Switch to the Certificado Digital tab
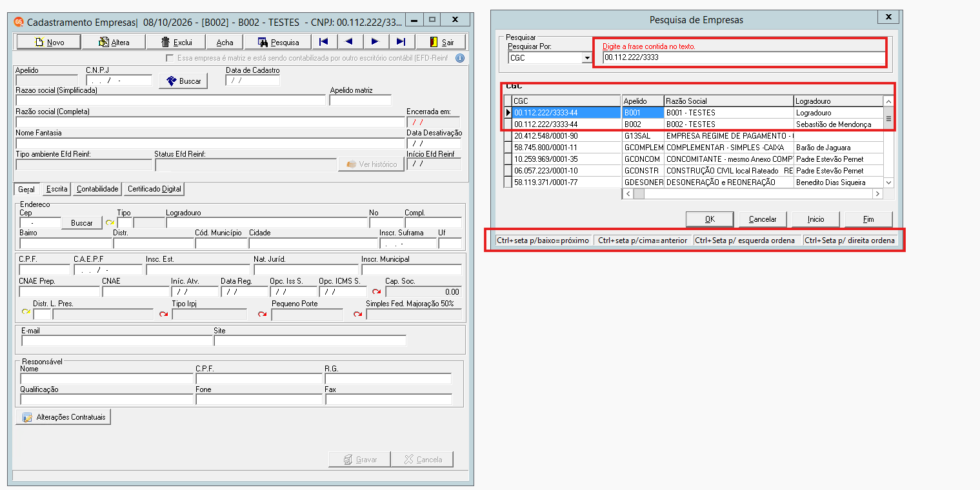Image resolution: width=980 pixels, height=490 pixels. point(155,189)
